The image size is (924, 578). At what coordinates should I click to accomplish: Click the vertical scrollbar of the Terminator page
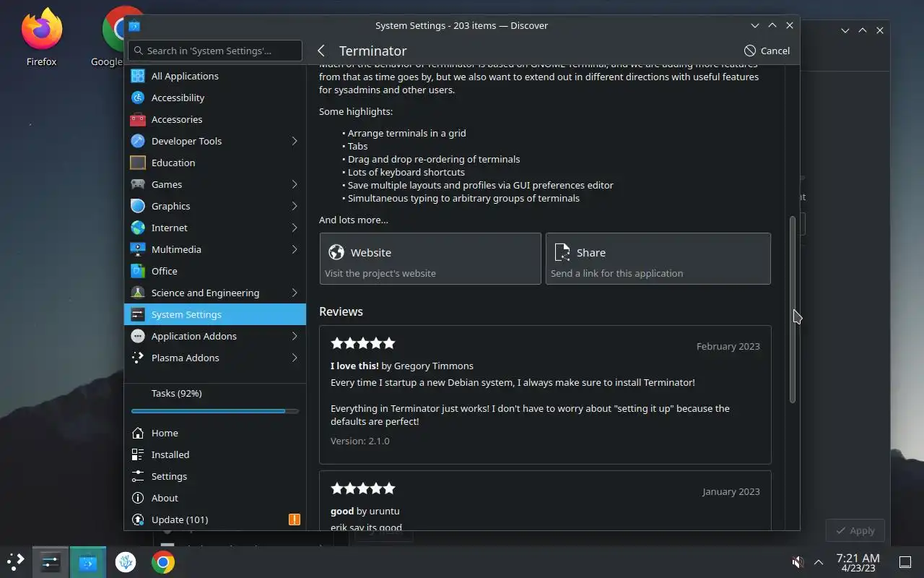point(792,309)
